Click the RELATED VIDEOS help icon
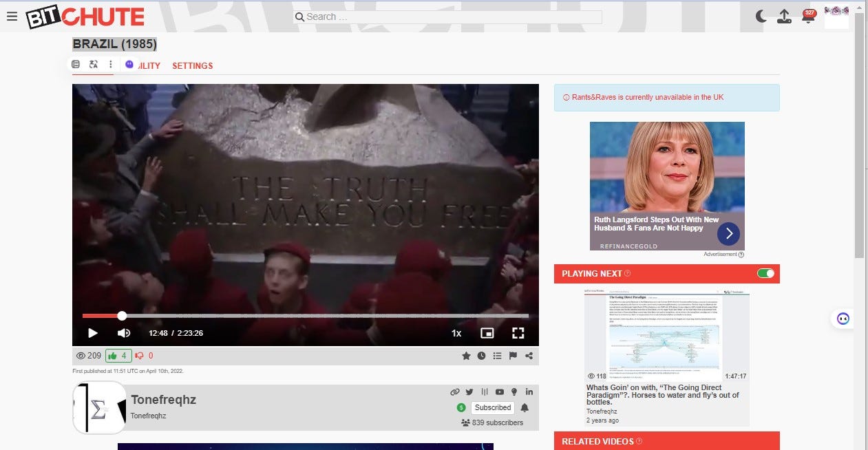The width and height of the screenshot is (868, 450). tap(639, 442)
